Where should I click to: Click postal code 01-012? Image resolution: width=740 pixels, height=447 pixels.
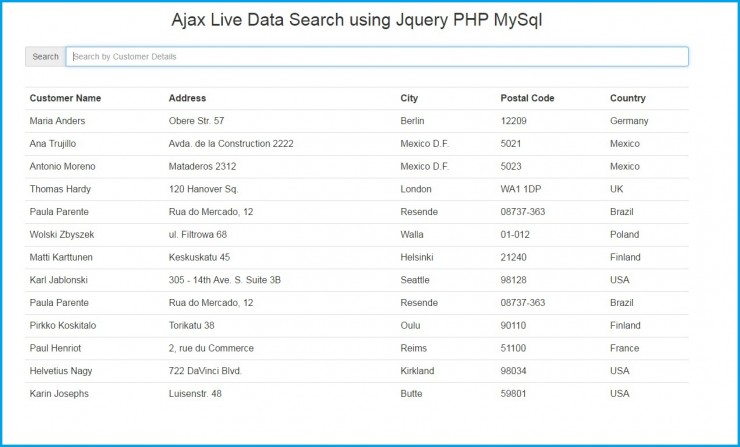515,235
